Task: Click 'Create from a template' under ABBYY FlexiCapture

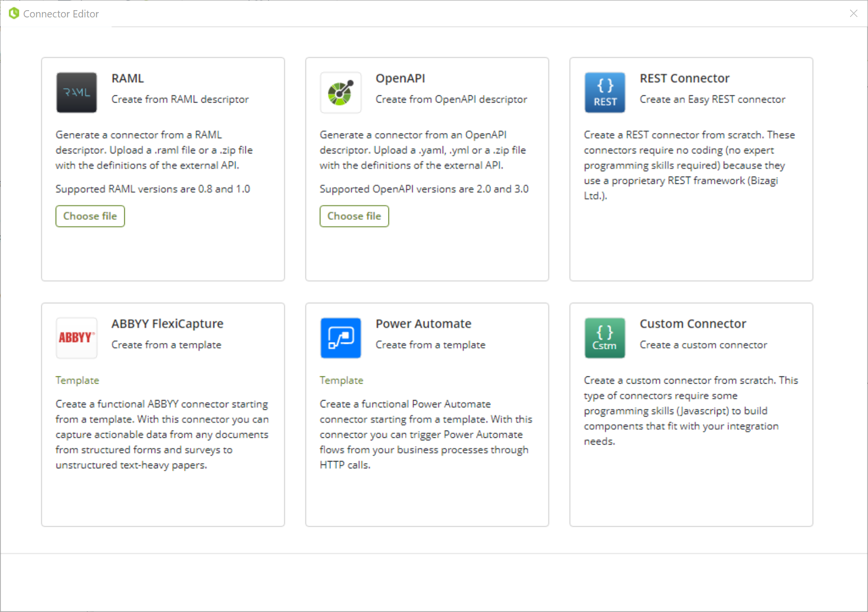Action: (166, 345)
